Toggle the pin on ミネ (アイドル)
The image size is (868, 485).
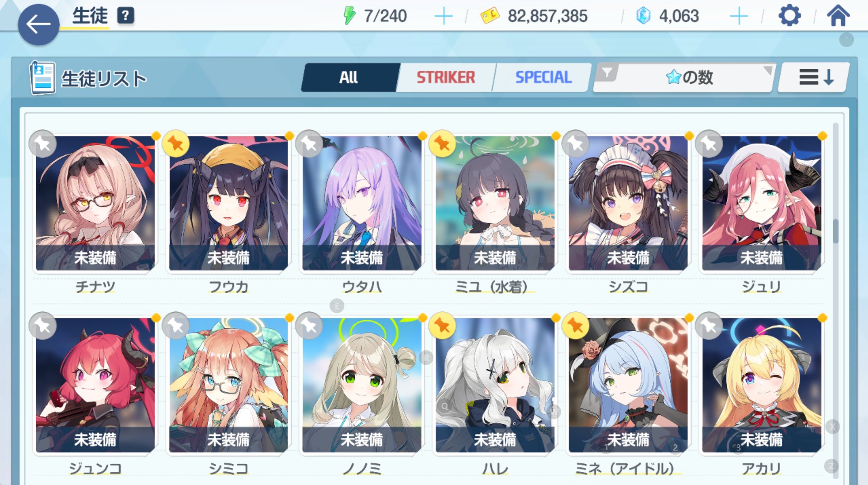click(x=576, y=326)
